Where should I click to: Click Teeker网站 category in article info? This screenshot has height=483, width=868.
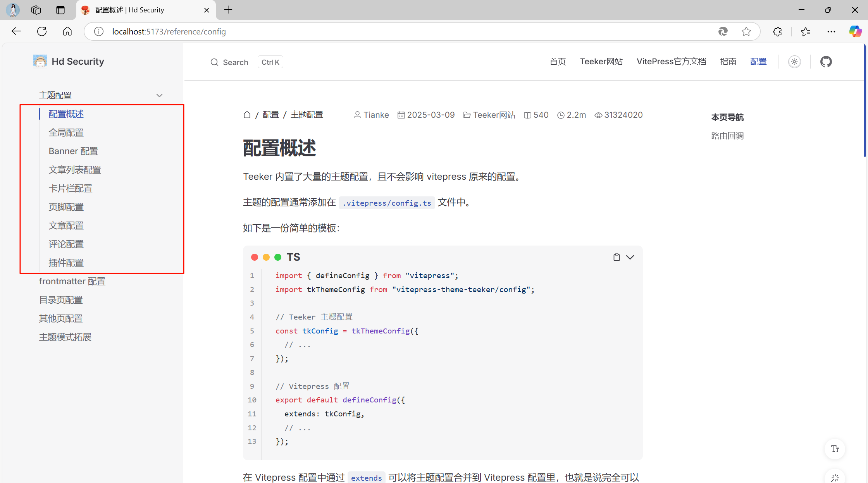pos(494,115)
